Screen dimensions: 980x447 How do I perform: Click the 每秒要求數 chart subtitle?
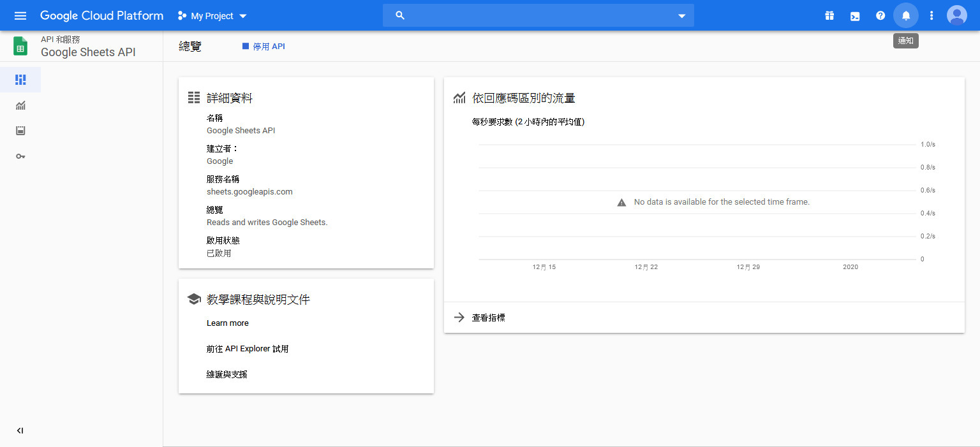click(x=528, y=122)
